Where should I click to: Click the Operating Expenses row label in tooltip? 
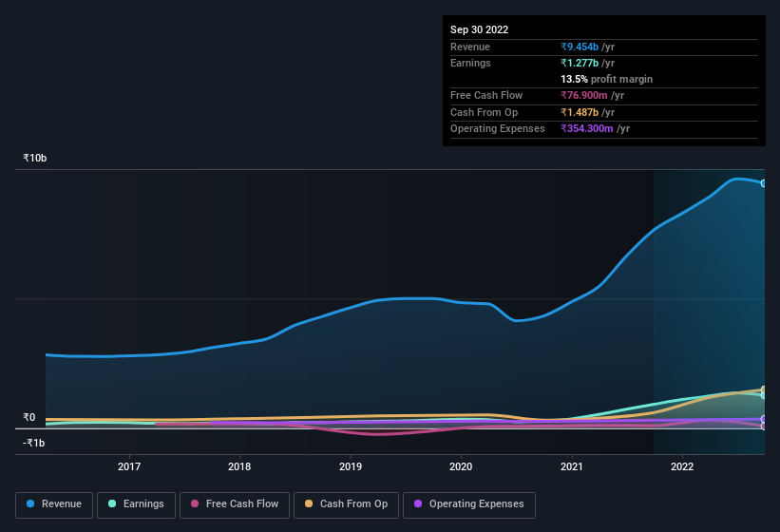click(498, 129)
